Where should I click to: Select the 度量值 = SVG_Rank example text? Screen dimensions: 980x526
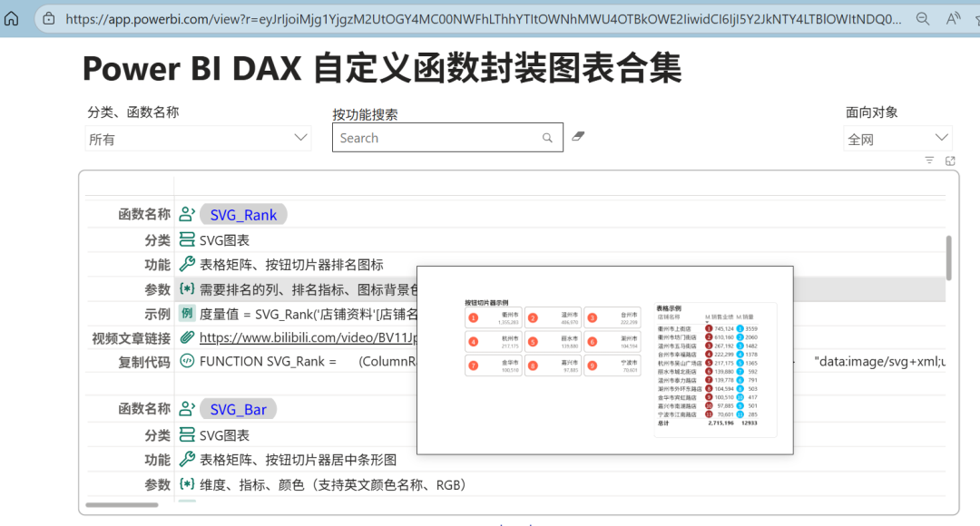click(x=309, y=314)
